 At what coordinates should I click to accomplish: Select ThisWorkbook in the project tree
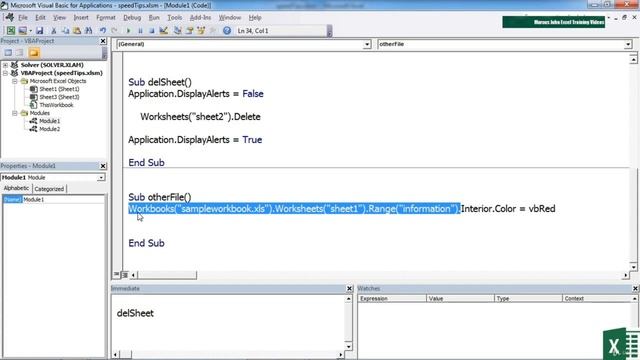coord(56,105)
